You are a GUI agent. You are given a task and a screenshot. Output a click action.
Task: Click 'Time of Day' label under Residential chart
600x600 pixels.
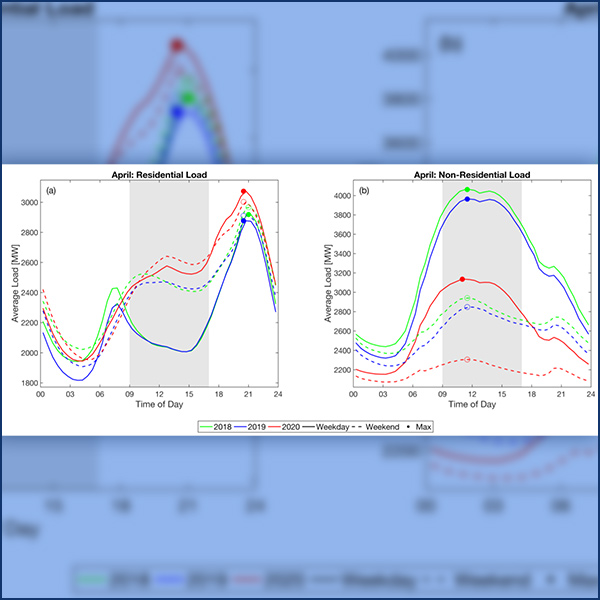pyautogui.click(x=158, y=405)
